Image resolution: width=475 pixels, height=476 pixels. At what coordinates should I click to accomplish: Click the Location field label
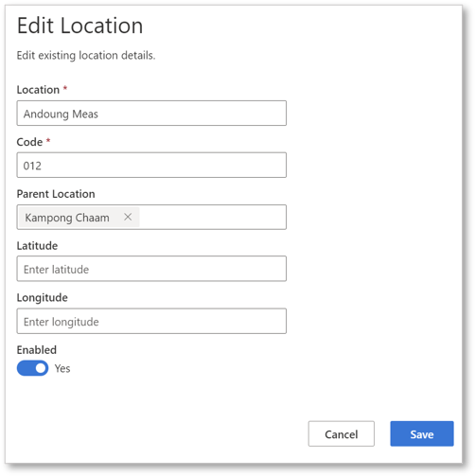[x=38, y=90]
